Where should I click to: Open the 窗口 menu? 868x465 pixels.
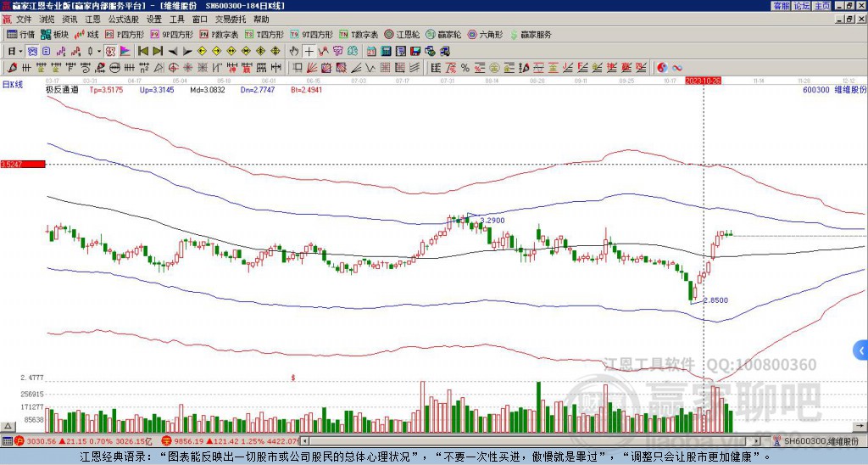point(200,20)
